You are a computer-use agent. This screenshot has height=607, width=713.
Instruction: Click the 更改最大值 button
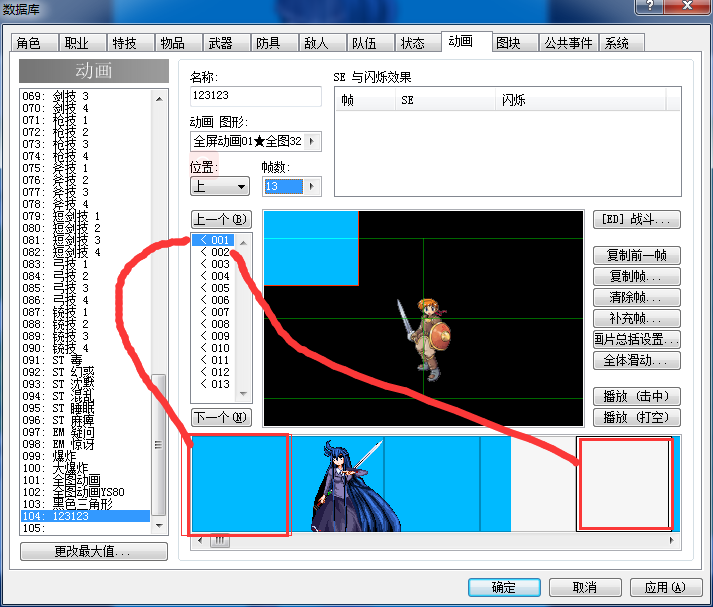tap(94, 552)
